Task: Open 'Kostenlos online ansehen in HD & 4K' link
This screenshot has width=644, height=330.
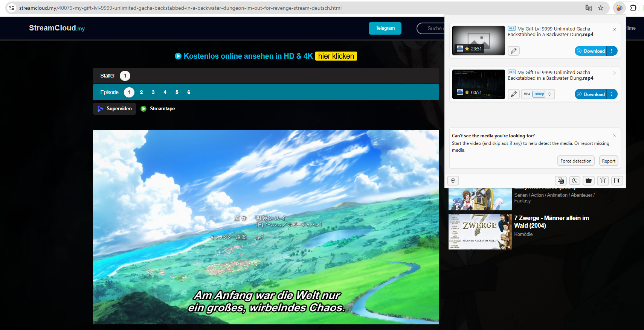Action: (x=248, y=56)
